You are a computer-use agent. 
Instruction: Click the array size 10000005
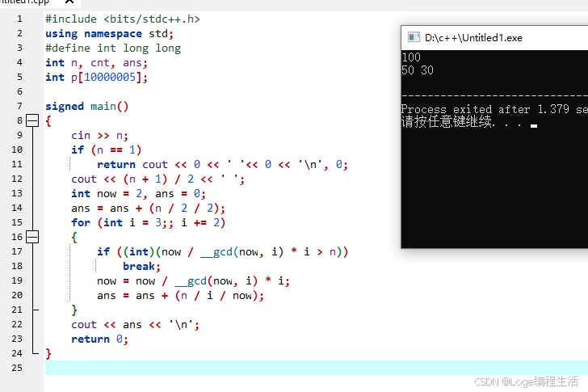[110, 77]
